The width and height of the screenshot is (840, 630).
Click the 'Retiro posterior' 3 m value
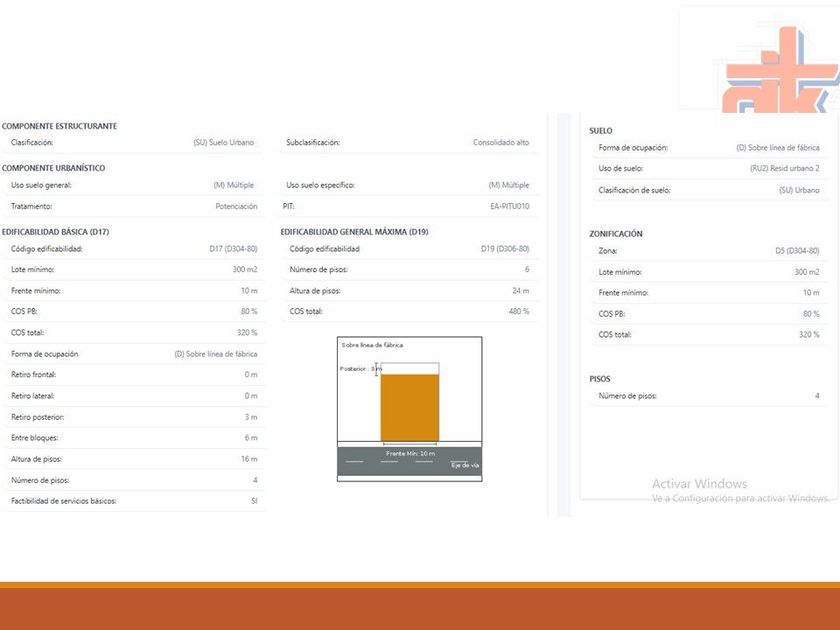[x=251, y=417]
